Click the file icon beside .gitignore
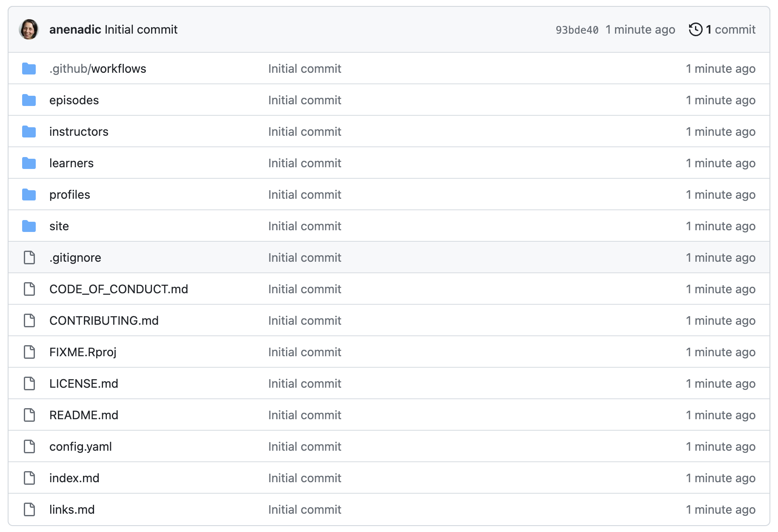Image resolution: width=778 pixels, height=532 pixels. (x=29, y=257)
